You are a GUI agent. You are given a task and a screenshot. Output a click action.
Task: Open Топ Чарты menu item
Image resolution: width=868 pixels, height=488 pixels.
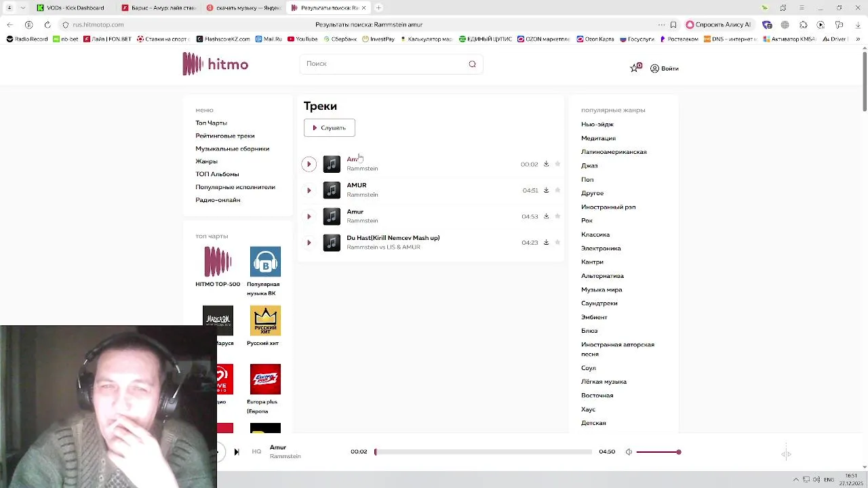pos(211,123)
